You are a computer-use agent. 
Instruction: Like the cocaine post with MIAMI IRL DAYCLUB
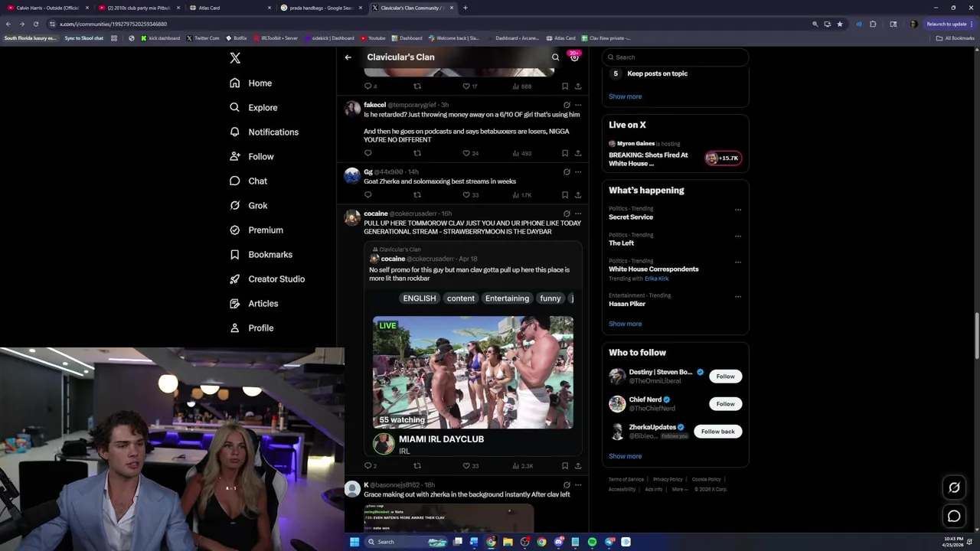tap(471, 465)
